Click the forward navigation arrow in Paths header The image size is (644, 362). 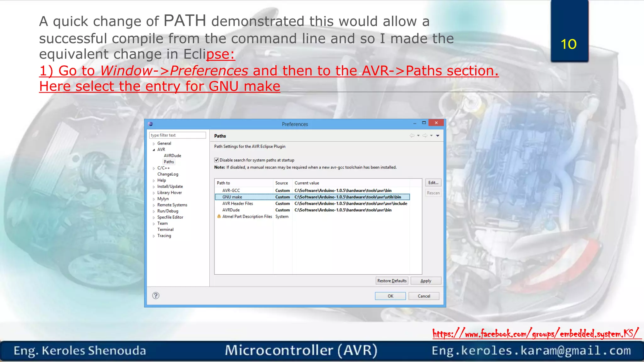point(425,135)
